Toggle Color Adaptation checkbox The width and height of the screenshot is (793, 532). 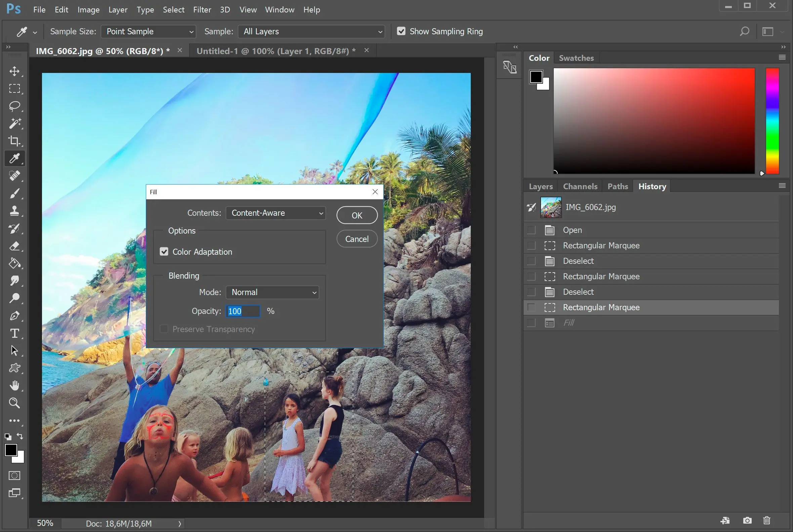(165, 251)
